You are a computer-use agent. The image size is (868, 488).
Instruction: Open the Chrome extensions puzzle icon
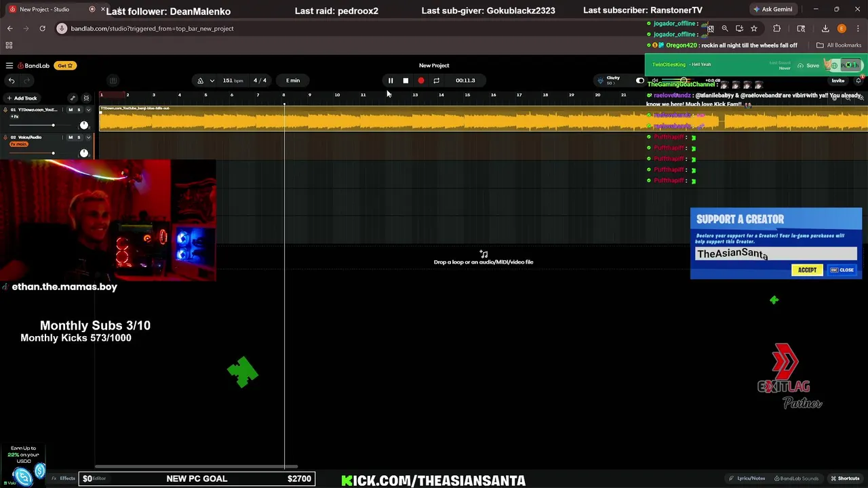pos(777,28)
